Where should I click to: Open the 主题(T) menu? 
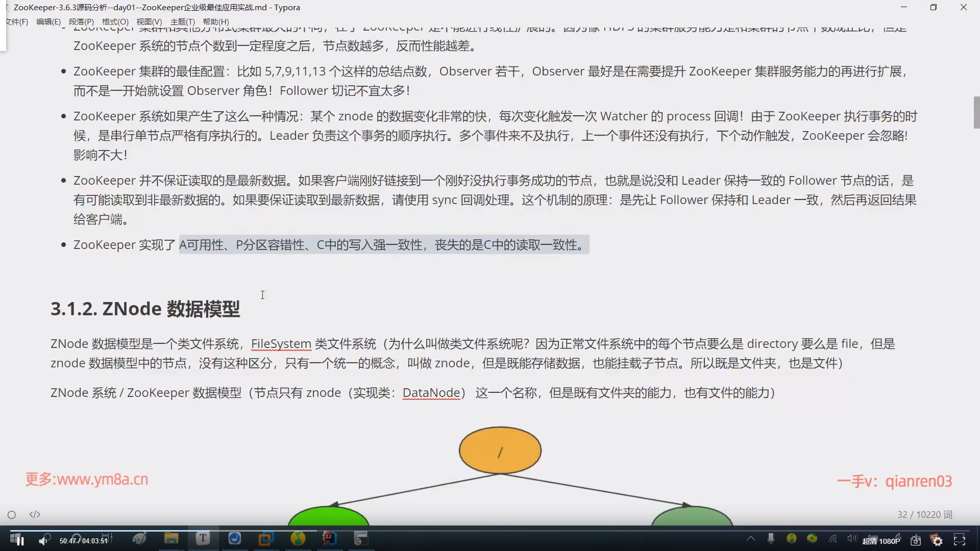(x=182, y=21)
